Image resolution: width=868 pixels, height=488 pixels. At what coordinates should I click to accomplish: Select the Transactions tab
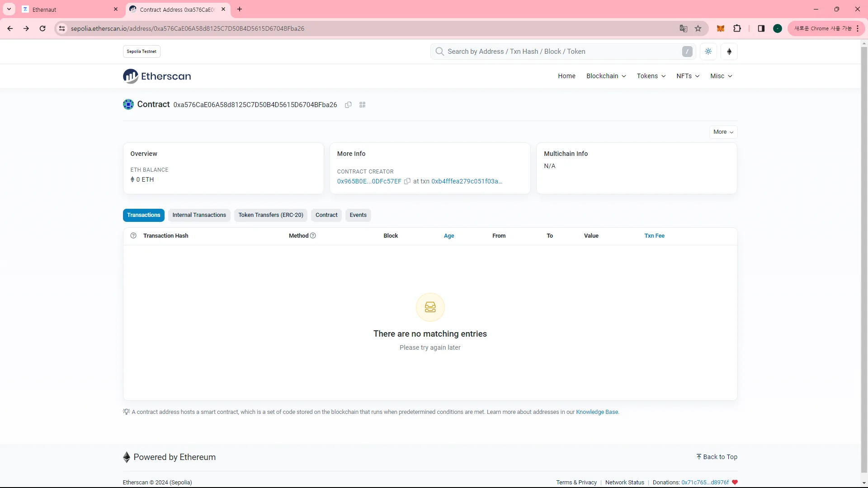(144, 215)
